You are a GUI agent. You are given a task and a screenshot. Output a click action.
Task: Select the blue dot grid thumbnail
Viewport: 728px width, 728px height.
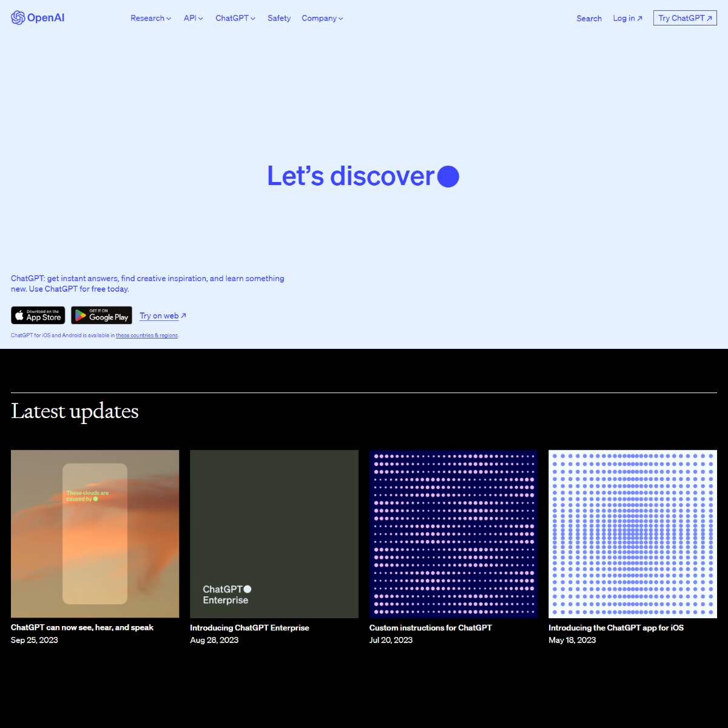[x=633, y=534]
